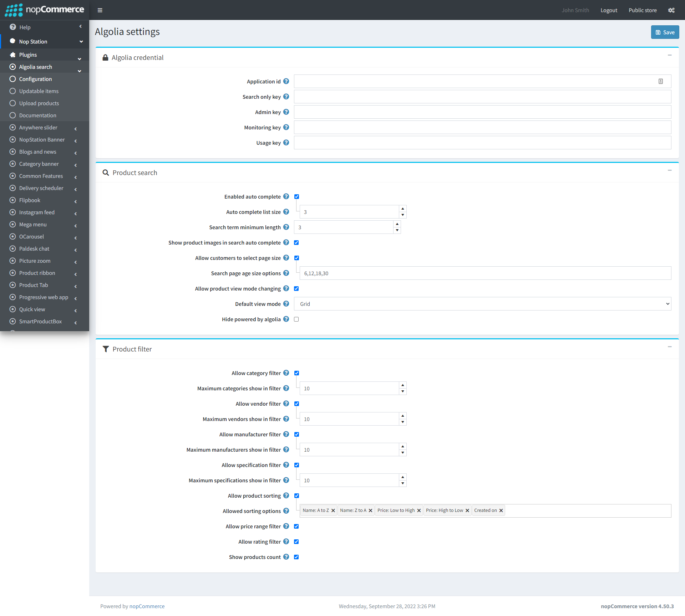Click help icon for Enabled auto complete

pyautogui.click(x=286, y=196)
